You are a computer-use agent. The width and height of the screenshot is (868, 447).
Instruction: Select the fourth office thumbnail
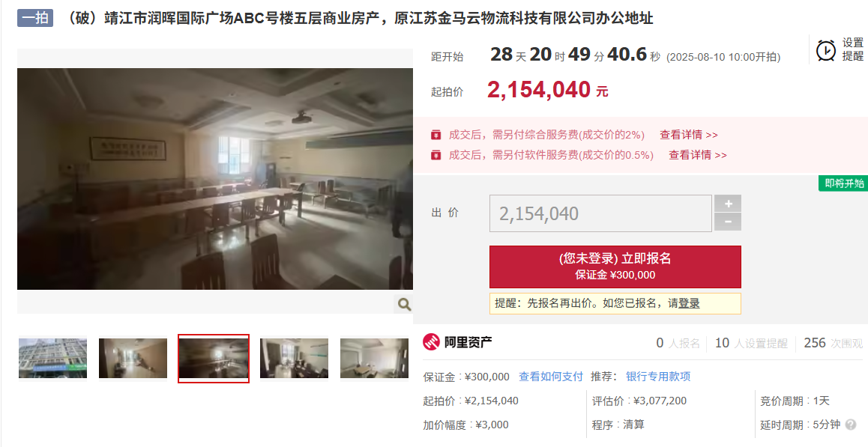[294, 359]
